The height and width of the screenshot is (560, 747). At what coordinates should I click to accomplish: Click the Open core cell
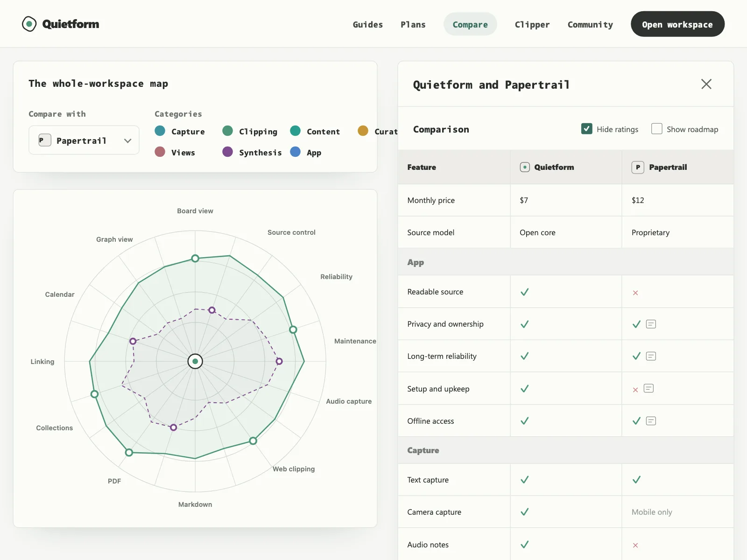[x=566, y=232]
